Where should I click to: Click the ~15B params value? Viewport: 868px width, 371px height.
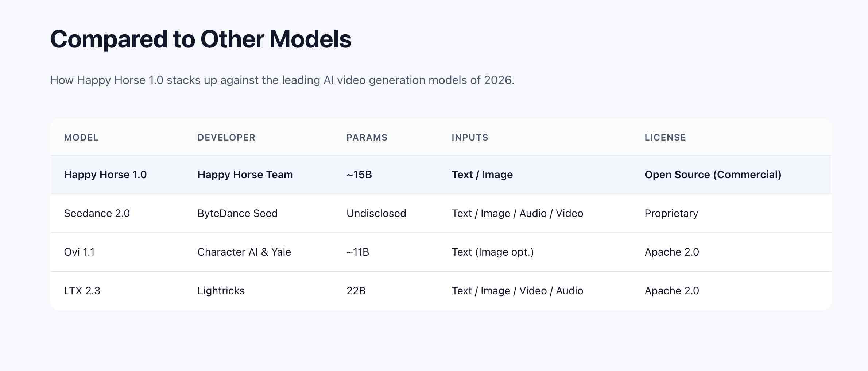point(359,175)
